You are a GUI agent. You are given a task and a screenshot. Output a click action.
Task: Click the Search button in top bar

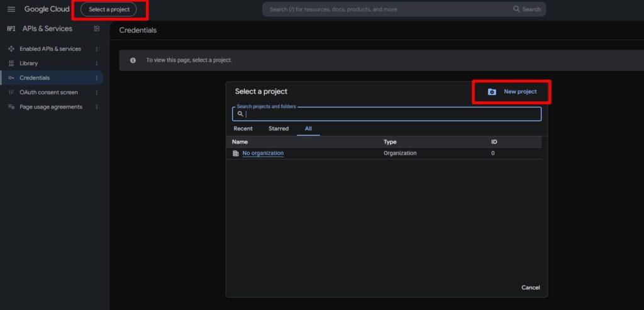tap(528, 9)
